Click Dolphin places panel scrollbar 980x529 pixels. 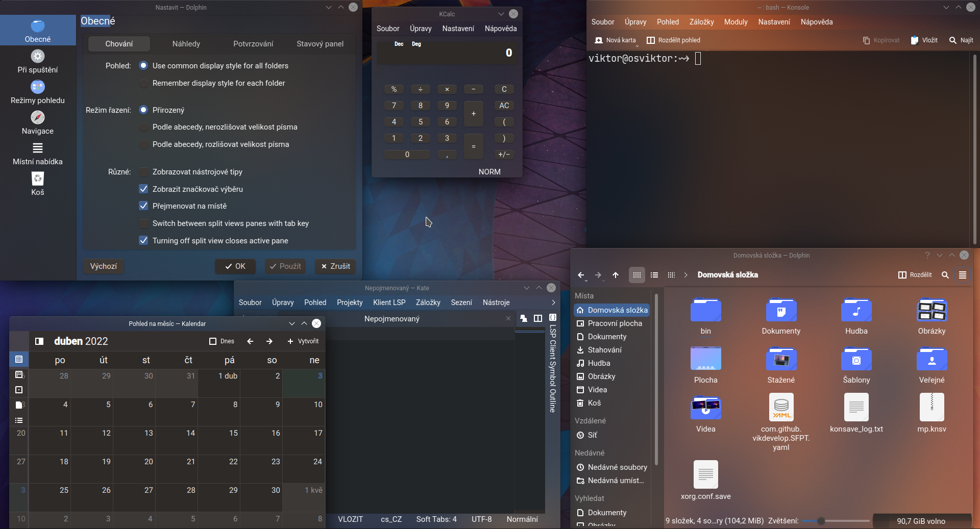coord(656,380)
